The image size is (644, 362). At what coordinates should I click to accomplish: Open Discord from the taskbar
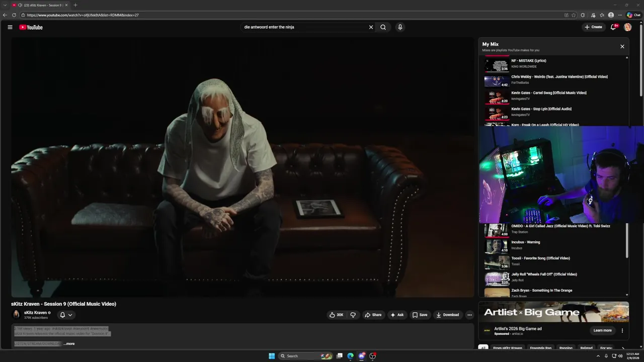361,356
